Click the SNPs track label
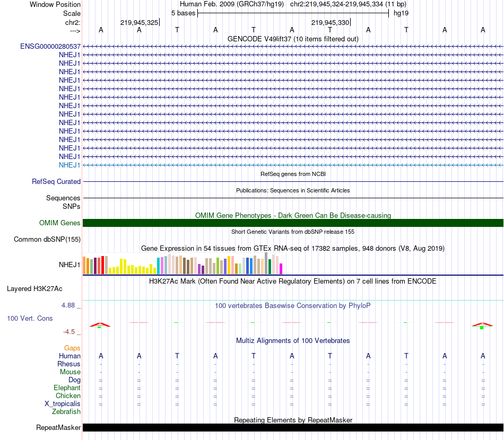Viewport: 504px width, 440px height. (72, 207)
